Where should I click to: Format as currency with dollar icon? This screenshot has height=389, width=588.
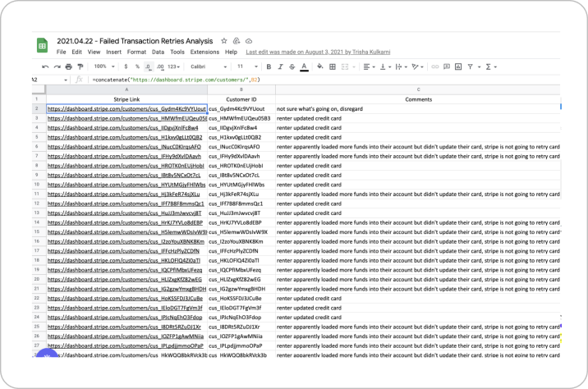126,66
